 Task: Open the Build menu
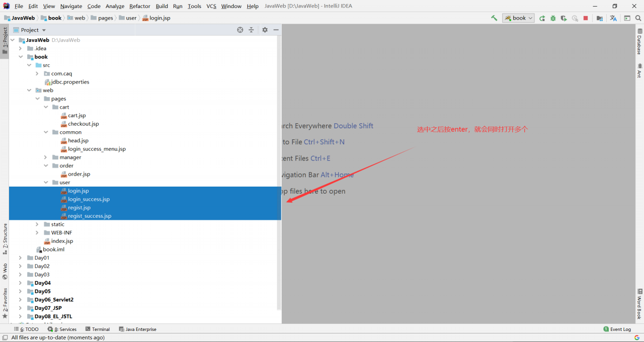pos(162,6)
